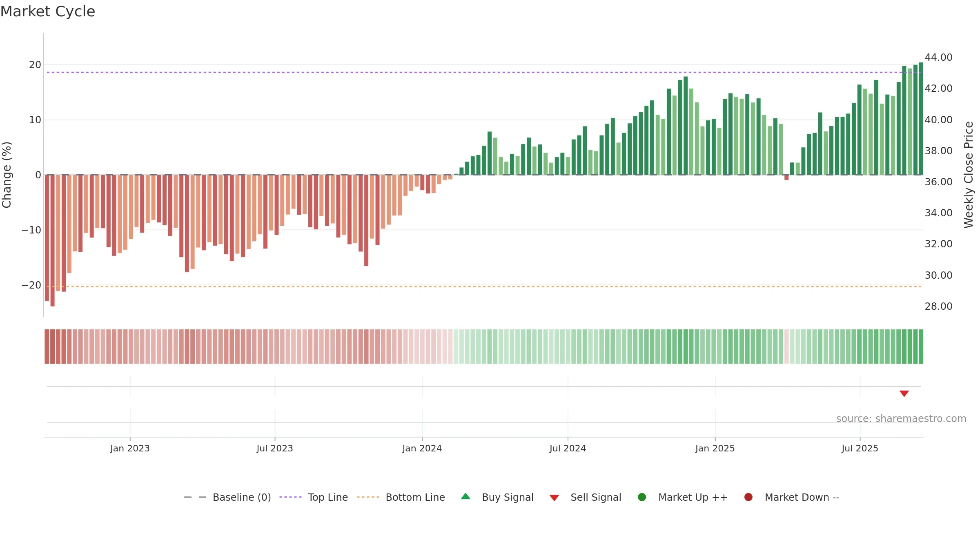
Task: Toggle the Buy Signal legend entry
Action: point(497,497)
